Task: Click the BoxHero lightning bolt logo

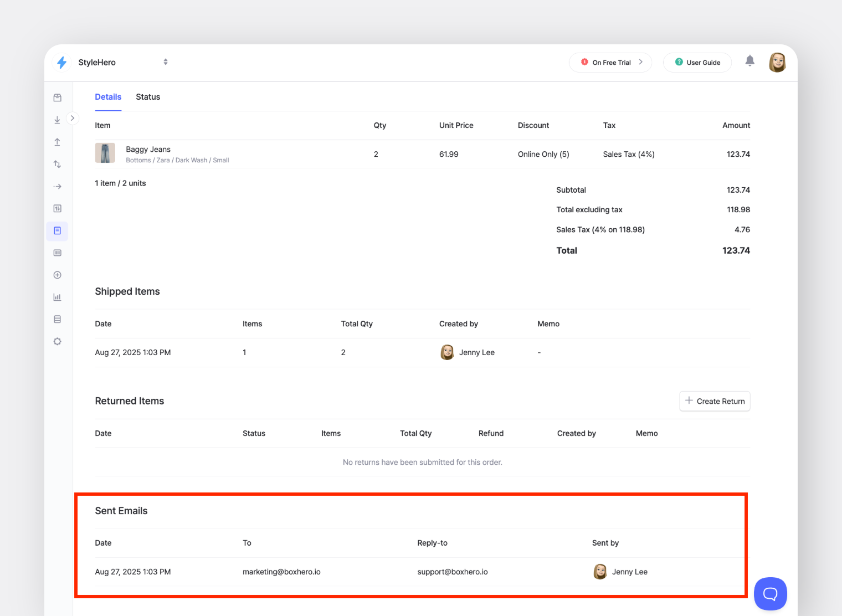Action: [61, 62]
